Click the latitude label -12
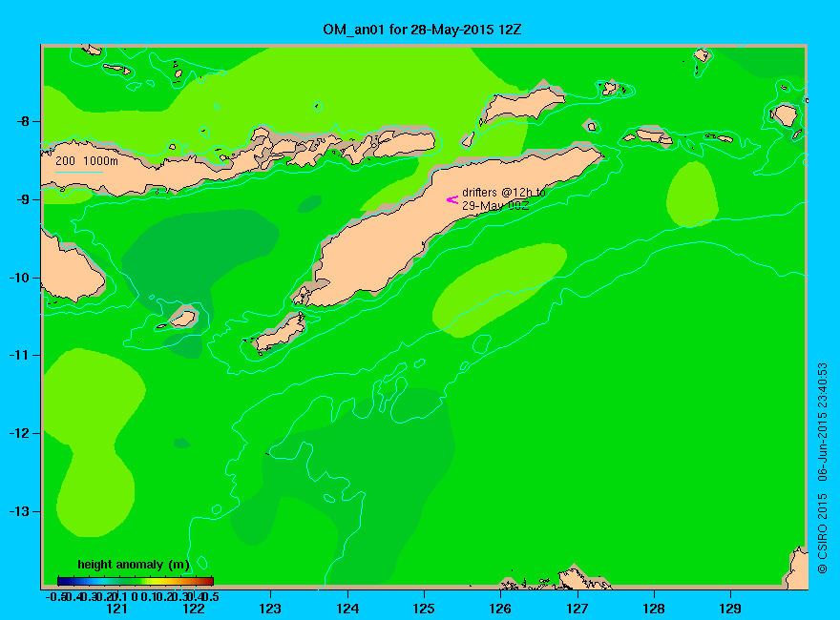 (20, 433)
